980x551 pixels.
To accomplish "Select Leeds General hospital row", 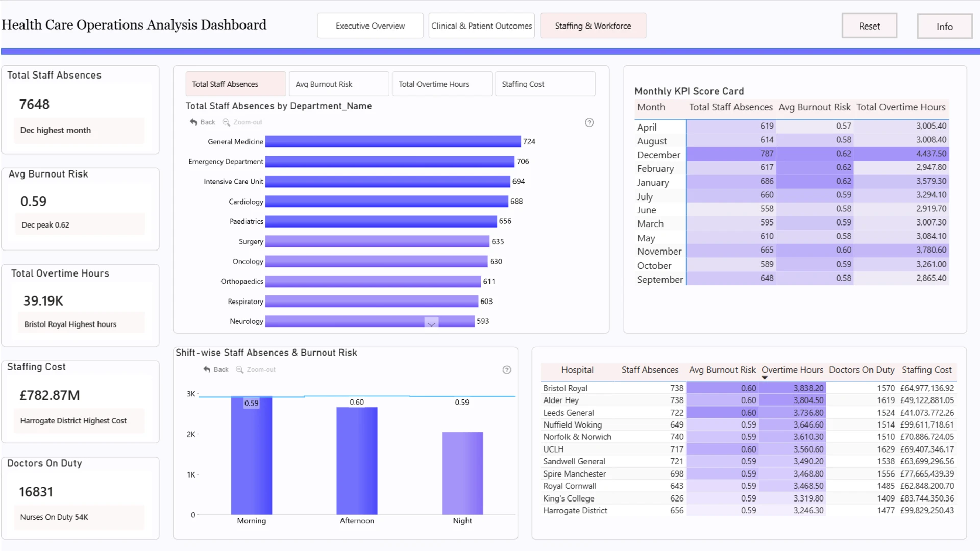I will tap(748, 413).
